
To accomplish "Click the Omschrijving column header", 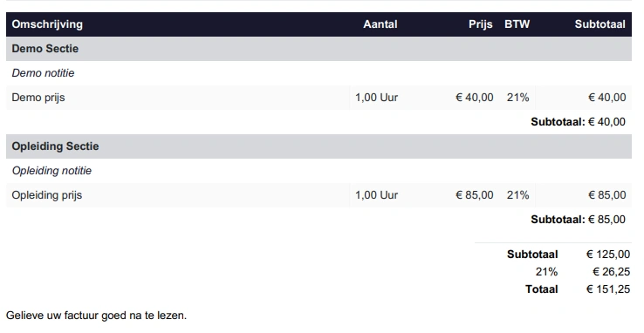I will (47, 24).
